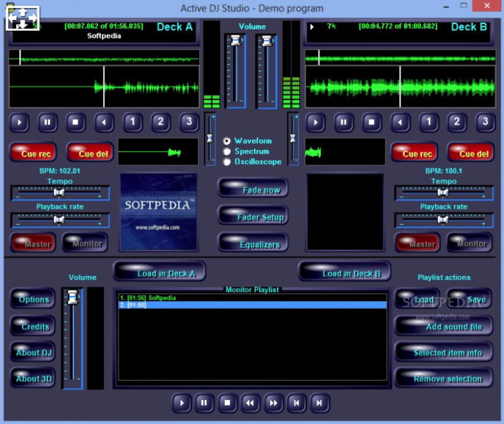Jump to cue point 1 on Deck B

pos(428,122)
